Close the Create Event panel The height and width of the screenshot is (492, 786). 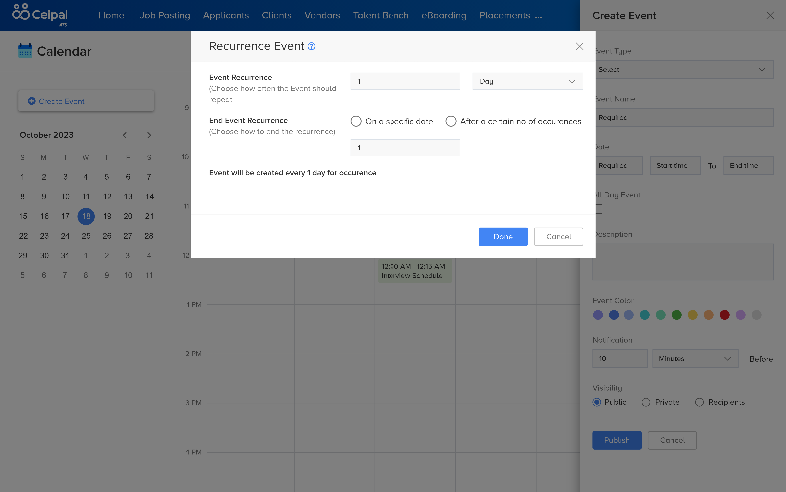pyautogui.click(x=770, y=16)
